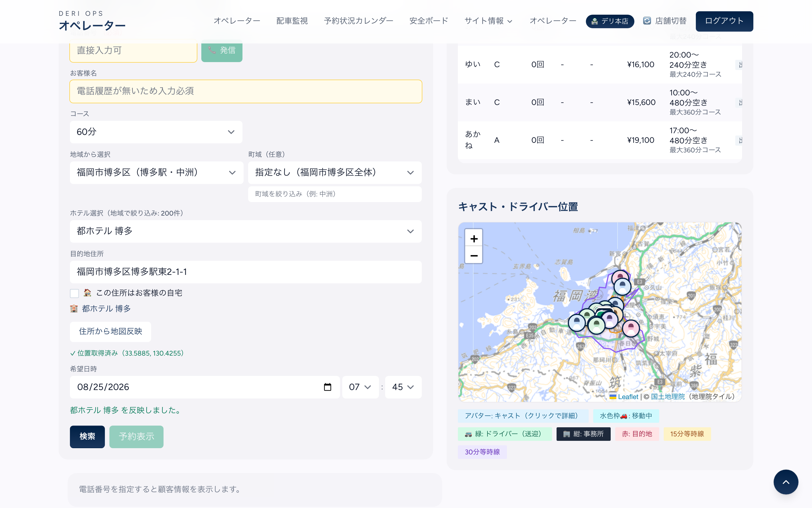
Task: Click the 店舗切替 button
Action: coord(665,21)
